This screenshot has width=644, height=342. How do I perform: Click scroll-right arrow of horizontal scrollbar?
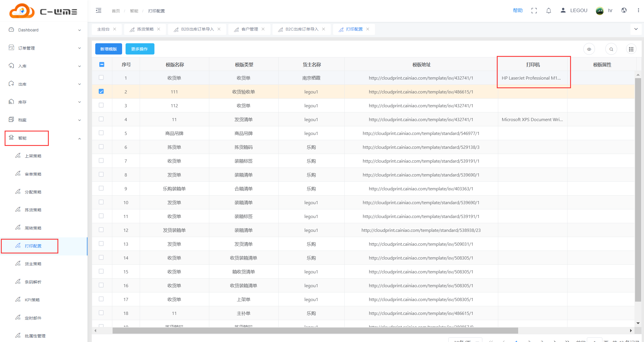[631, 330]
